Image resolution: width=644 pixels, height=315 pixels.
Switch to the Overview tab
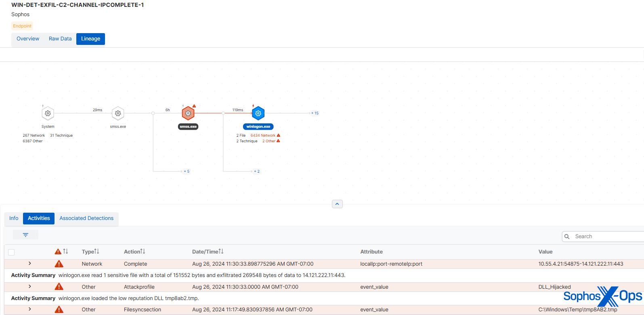pos(28,39)
